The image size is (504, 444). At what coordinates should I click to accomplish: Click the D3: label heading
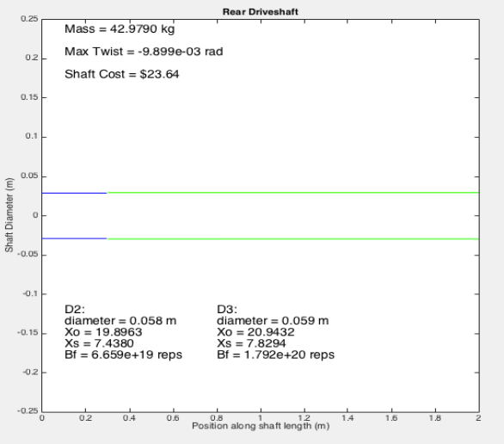(x=227, y=309)
